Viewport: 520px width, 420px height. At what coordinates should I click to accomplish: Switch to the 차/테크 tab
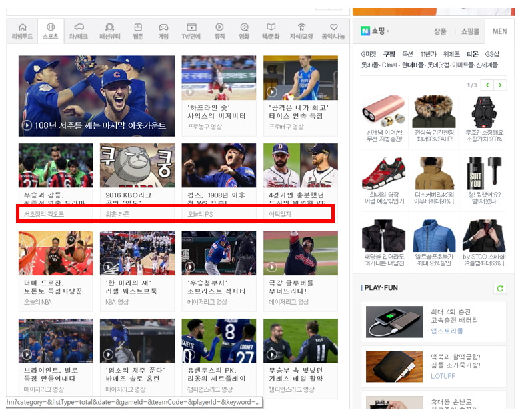point(79,31)
